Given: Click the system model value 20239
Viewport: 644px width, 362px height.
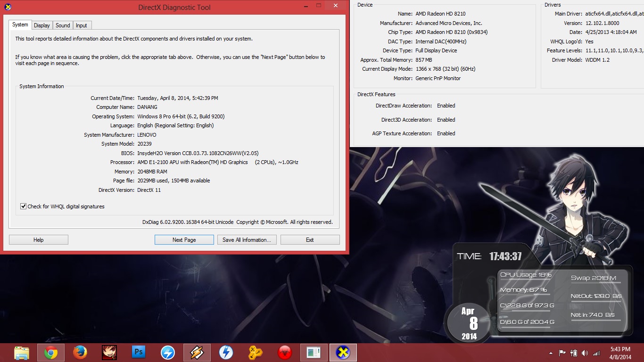Looking at the screenshot, I should [x=145, y=144].
